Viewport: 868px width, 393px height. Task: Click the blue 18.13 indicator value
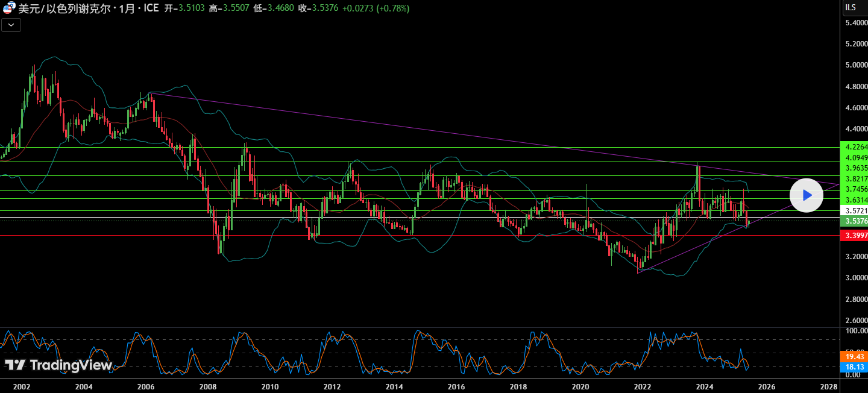(x=855, y=366)
